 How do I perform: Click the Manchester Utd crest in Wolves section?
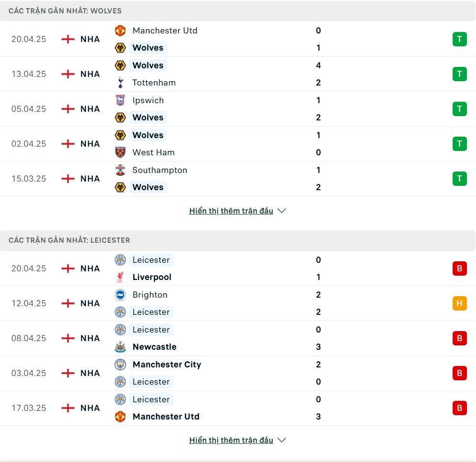click(x=120, y=31)
